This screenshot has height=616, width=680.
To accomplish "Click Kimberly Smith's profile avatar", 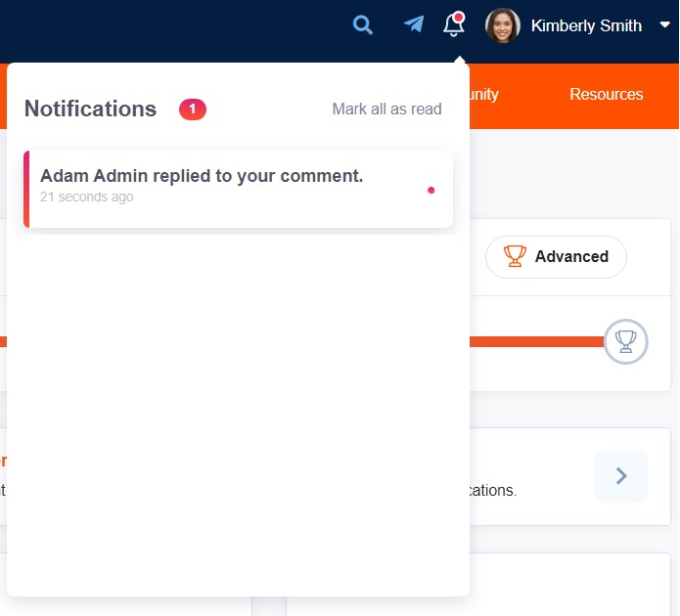I will (x=503, y=25).
